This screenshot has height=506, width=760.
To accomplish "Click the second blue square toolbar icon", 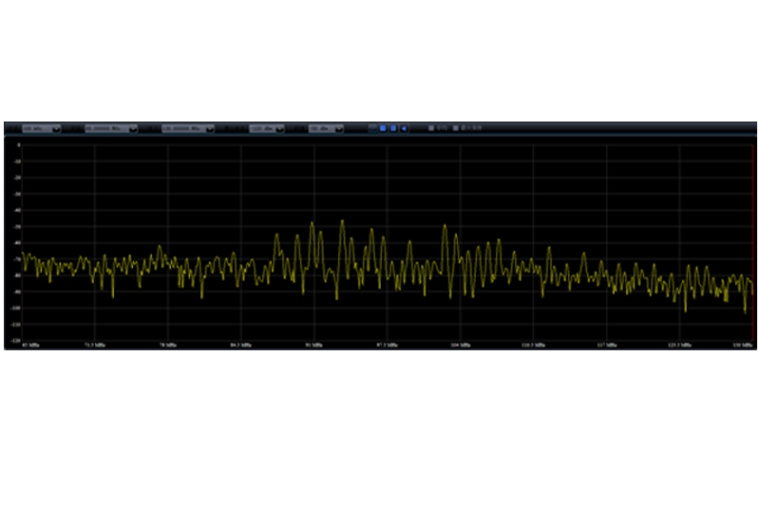I will coord(393,129).
